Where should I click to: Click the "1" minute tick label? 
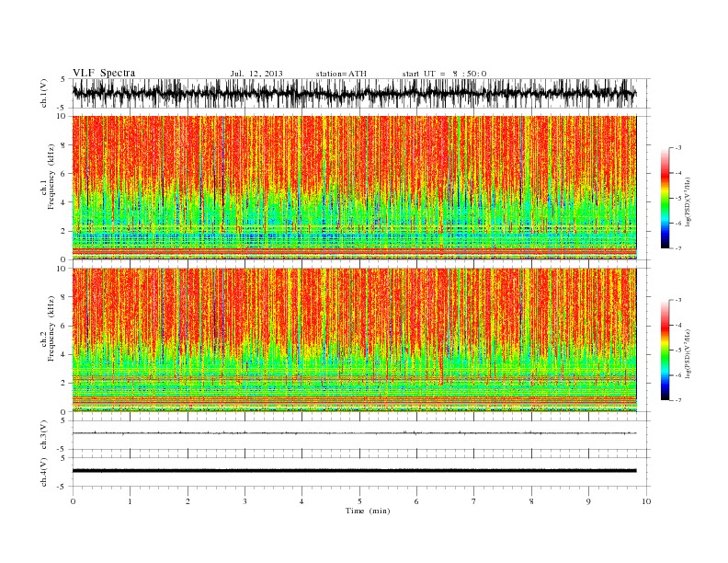point(130,501)
